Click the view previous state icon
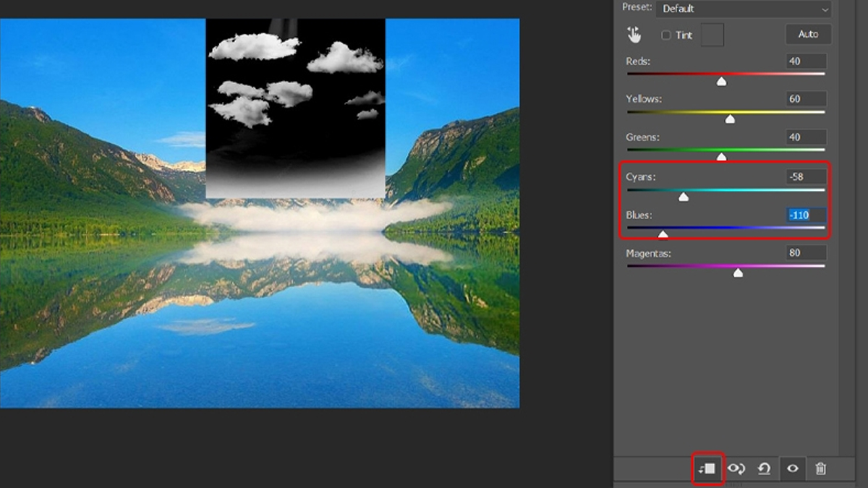 click(736, 468)
